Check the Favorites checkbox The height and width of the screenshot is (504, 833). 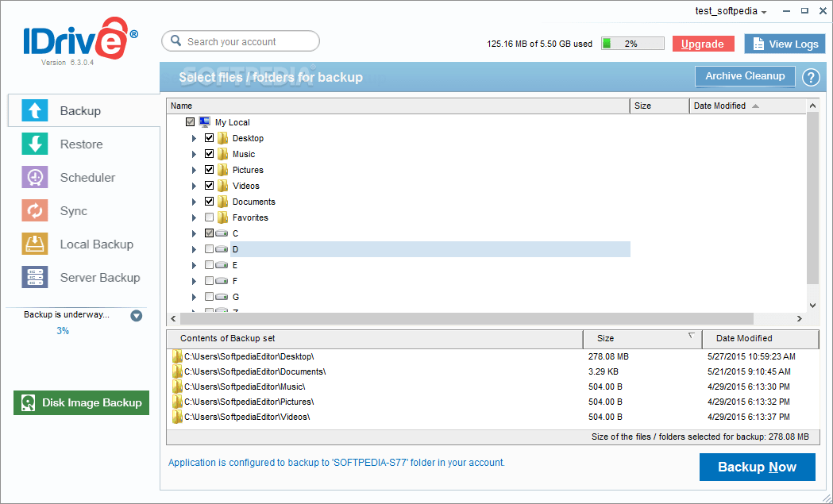click(x=210, y=217)
